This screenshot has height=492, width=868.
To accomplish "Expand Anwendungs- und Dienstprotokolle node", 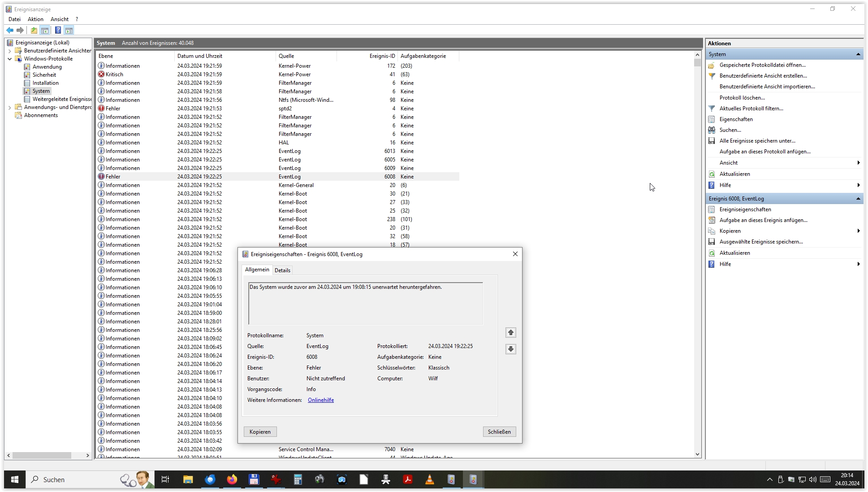I will [10, 107].
